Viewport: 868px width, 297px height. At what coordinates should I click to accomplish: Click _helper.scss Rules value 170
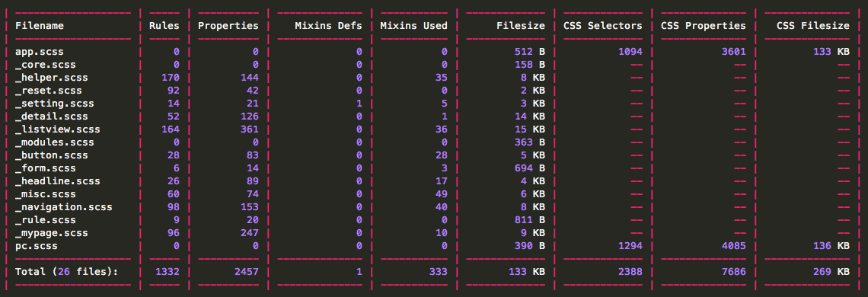(x=171, y=78)
